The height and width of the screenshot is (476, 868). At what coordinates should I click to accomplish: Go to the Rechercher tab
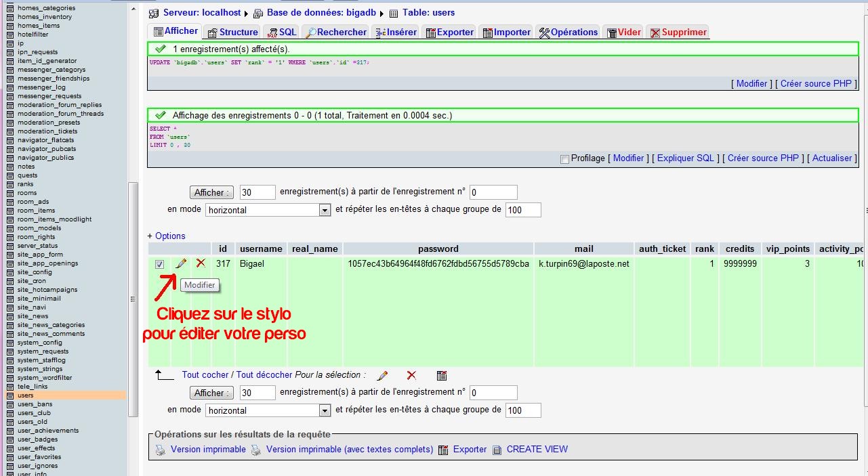click(336, 32)
